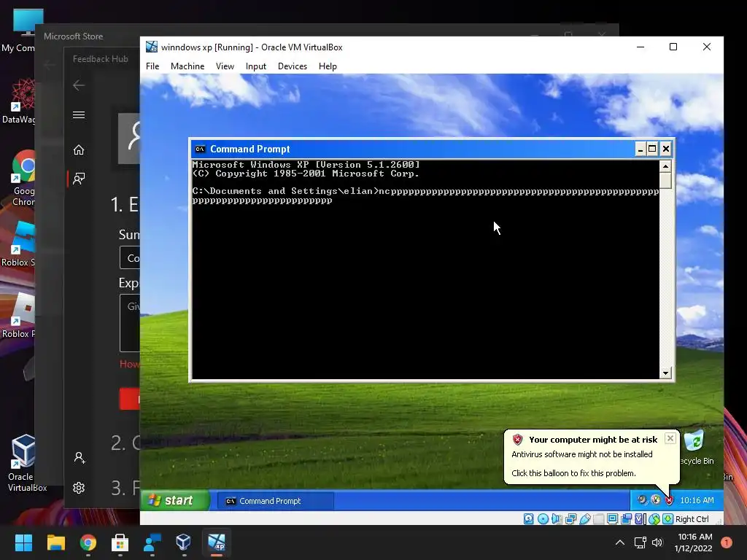Open Feedback Hub settings gear
747x560 pixels.
point(79,488)
